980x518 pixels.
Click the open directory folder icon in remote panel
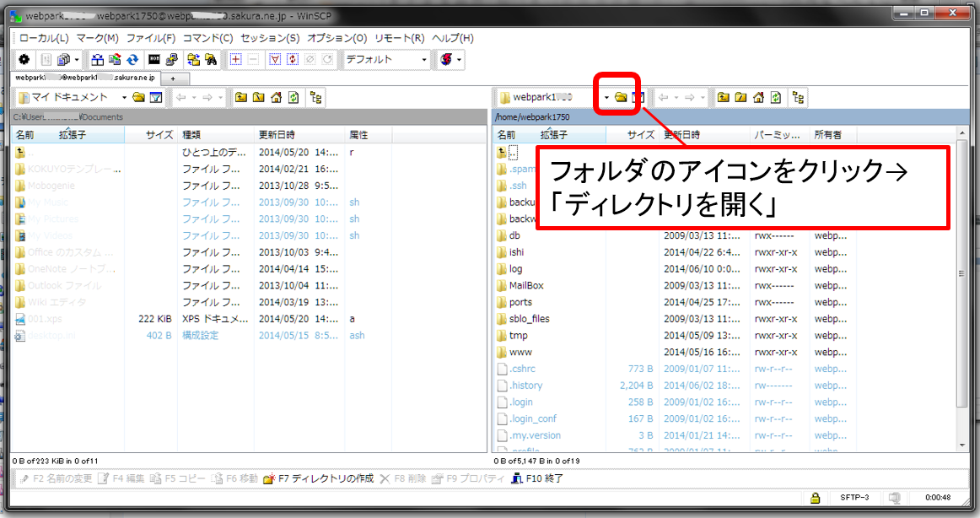click(621, 98)
